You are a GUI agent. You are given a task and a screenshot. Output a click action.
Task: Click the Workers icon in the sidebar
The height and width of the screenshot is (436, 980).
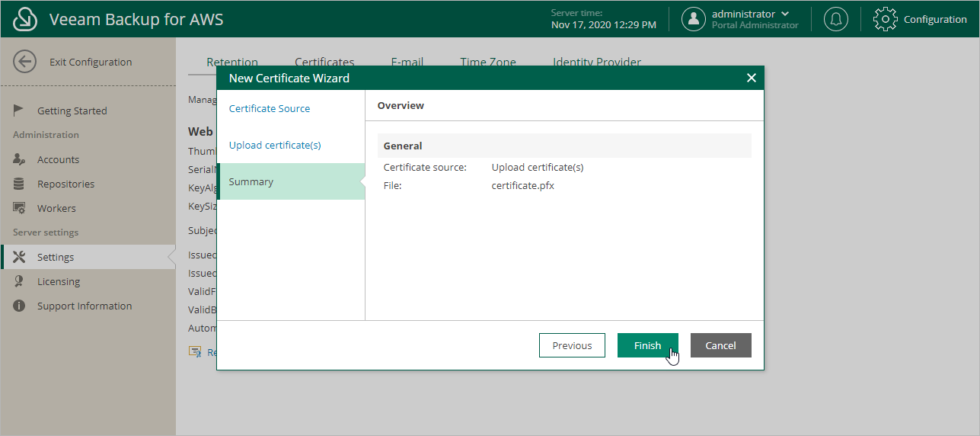tap(20, 208)
